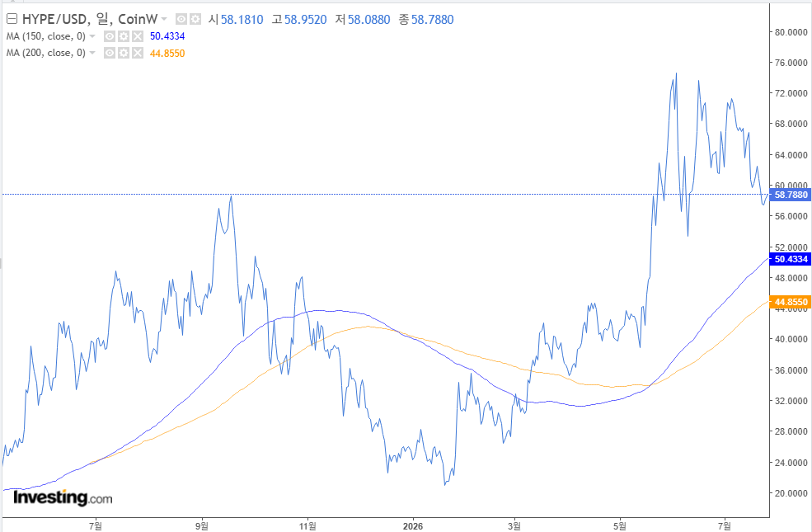The height and width of the screenshot is (532, 812).
Task: Click the 56.0000 price axis label
Action: pos(791,216)
